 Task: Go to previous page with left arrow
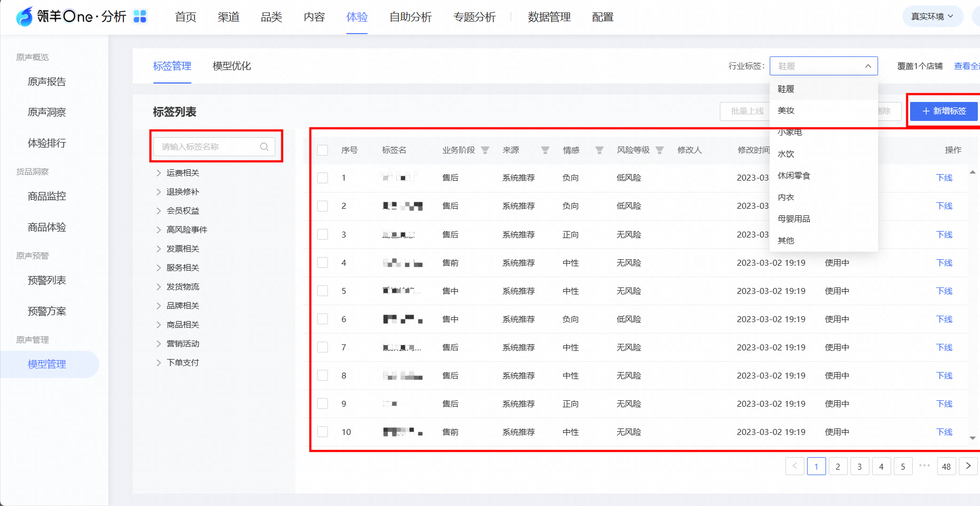pyautogui.click(x=795, y=466)
